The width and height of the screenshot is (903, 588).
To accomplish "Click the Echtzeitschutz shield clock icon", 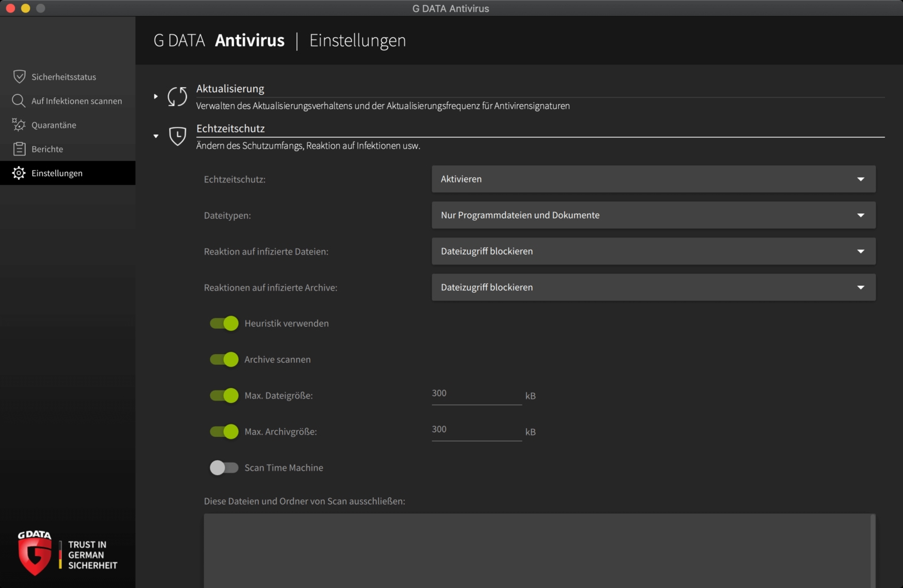I will [177, 136].
